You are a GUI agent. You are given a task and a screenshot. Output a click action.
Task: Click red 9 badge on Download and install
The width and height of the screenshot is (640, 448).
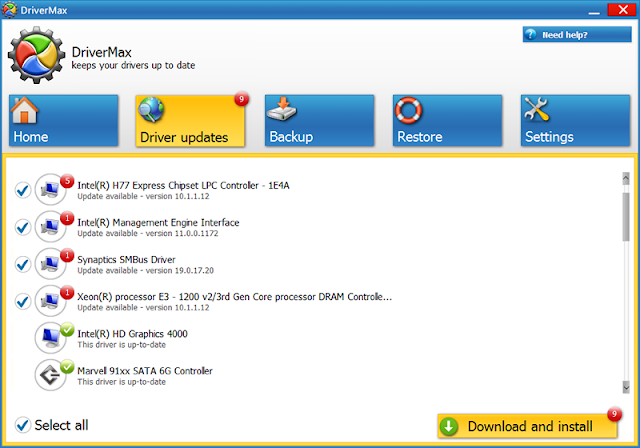point(614,414)
